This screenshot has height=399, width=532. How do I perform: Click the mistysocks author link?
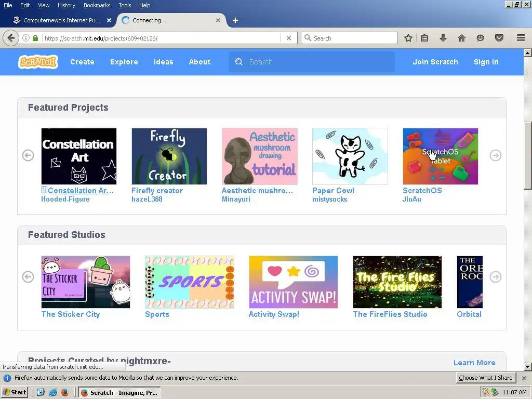pyautogui.click(x=330, y=199)
